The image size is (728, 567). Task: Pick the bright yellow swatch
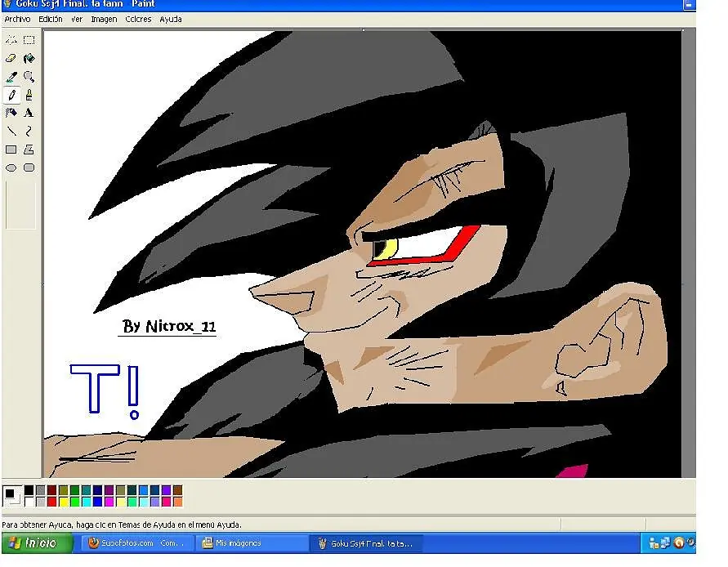click(63, 502)
